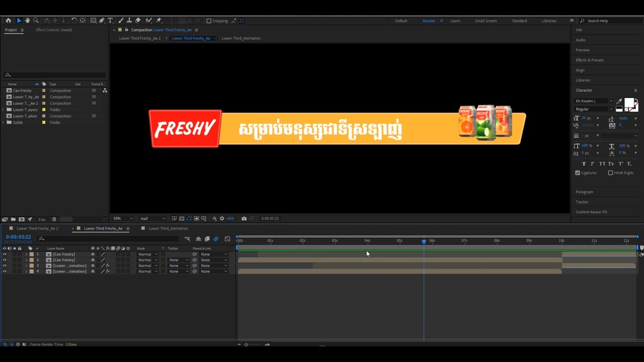Viewport: 644px width, 362px height.
Task: Hide layer 1 Can Freshy eye toggle
Action: point(5,254)
